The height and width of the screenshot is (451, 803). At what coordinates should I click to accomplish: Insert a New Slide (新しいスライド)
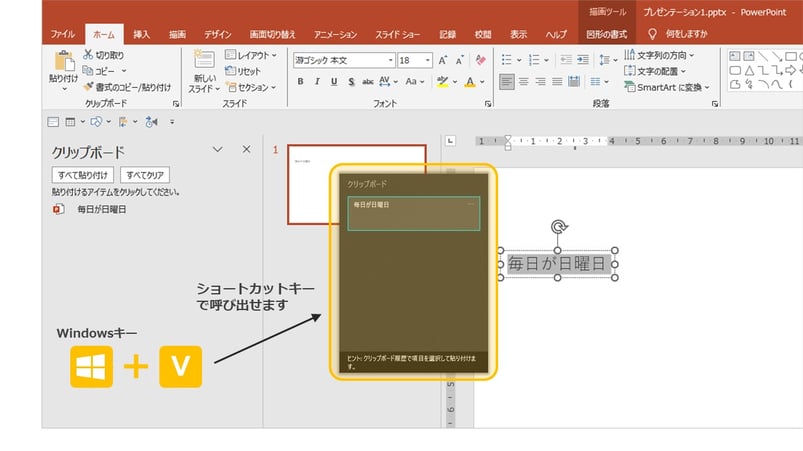[204, 72]
